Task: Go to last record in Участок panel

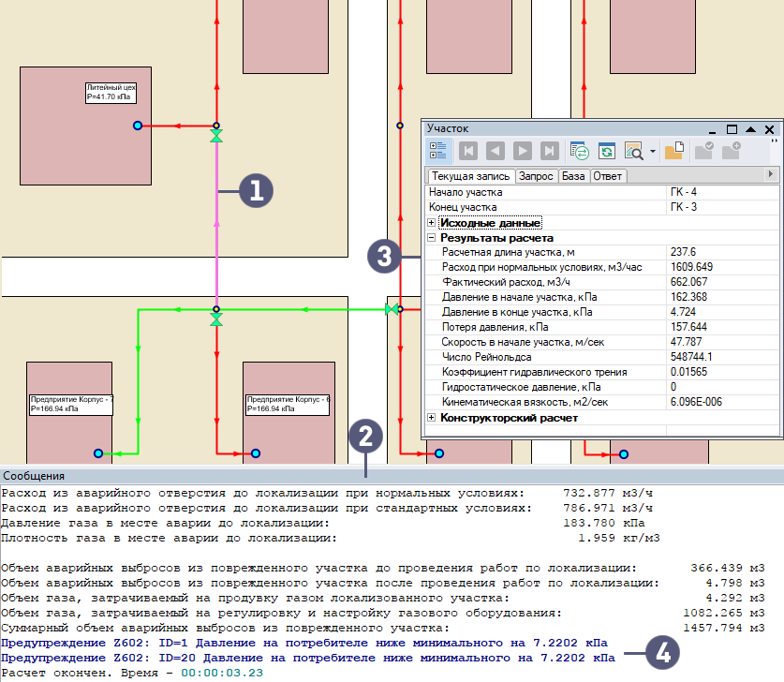Action: coord(550,151)
